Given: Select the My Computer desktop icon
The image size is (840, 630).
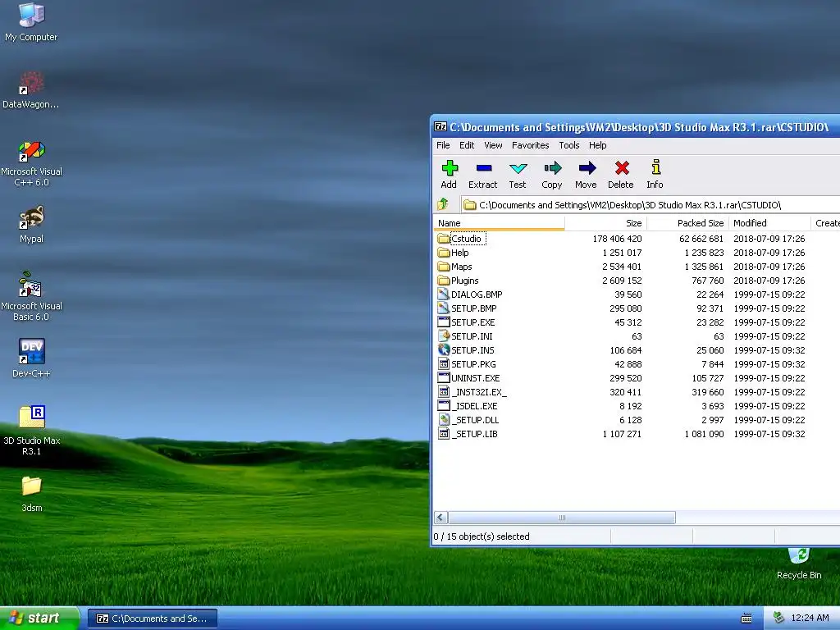Looking at the screenshot, I should click(31, 22).
